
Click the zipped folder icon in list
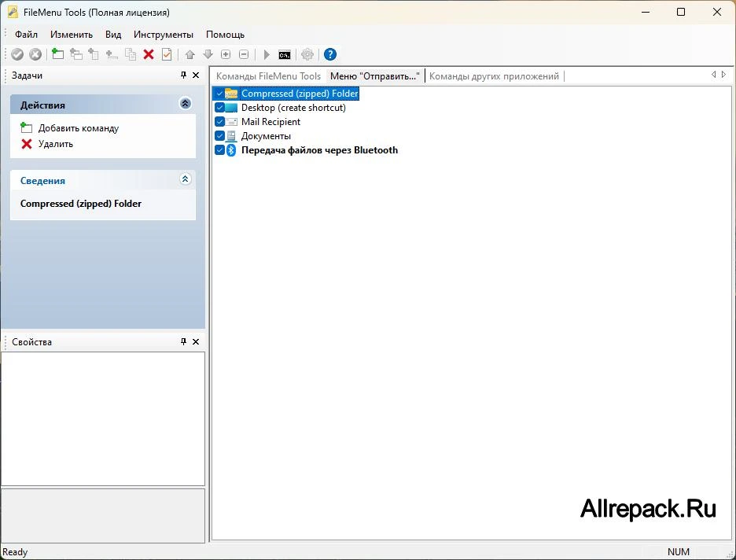pos(231,94)
